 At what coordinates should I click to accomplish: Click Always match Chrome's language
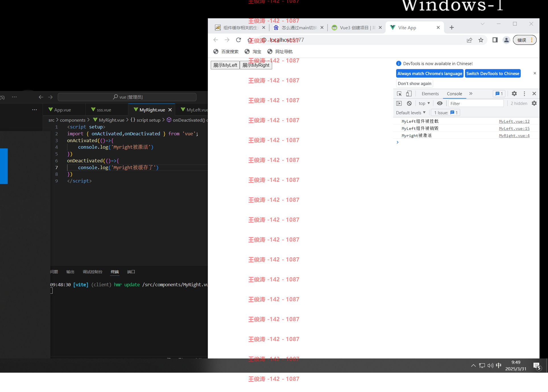click(430, 73)
